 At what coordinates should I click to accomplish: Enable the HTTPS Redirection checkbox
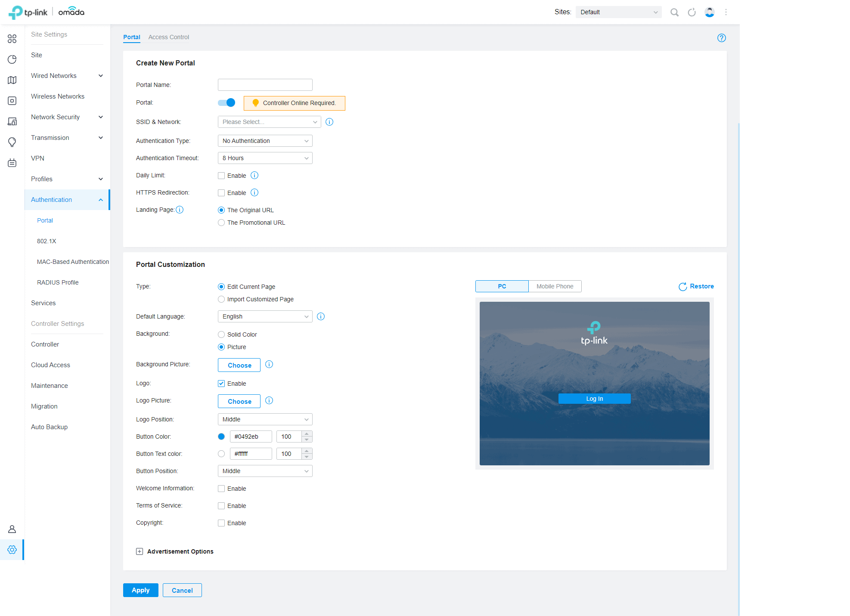221,193
